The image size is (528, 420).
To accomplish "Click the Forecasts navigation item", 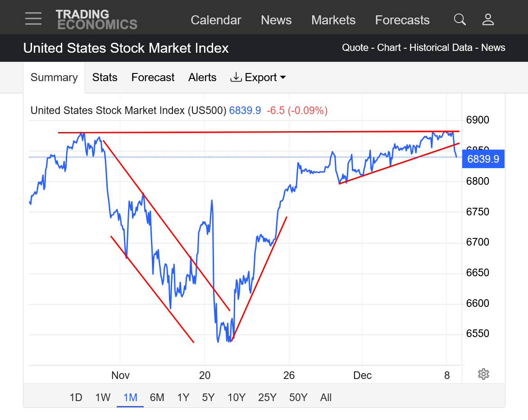I will pos(402,20).
